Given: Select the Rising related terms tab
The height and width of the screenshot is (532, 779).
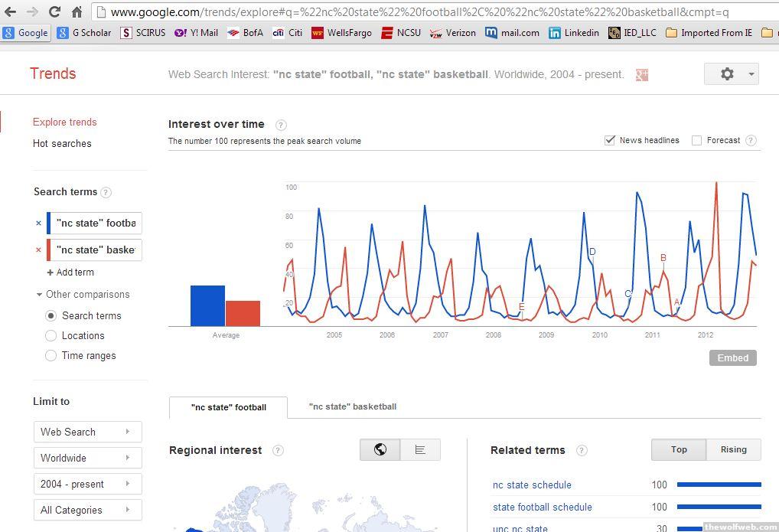Looking at the screenshot, I should 733,449.
